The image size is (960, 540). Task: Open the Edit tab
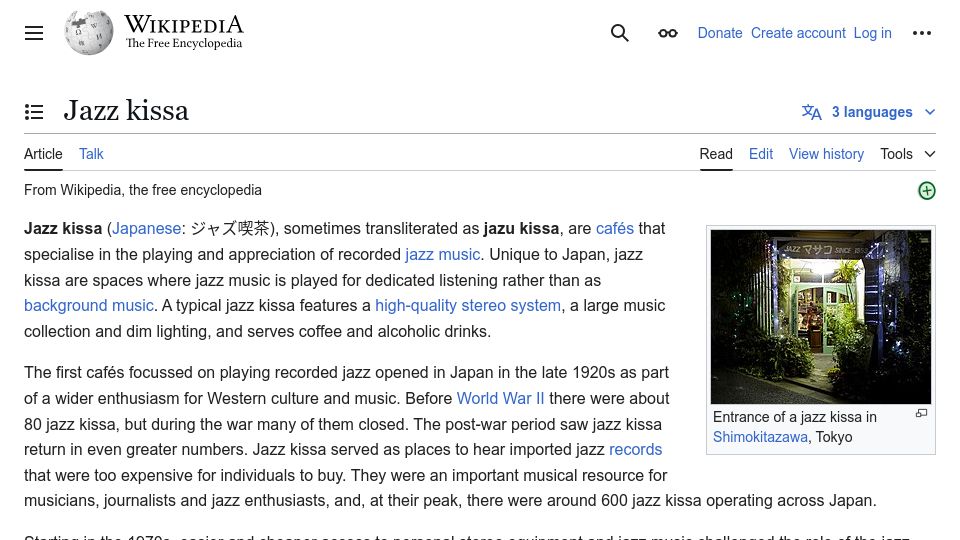(x=760, y=154)
